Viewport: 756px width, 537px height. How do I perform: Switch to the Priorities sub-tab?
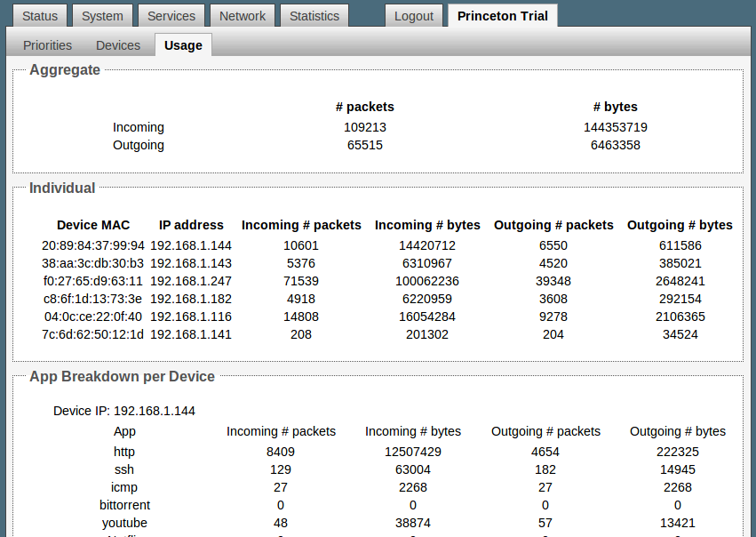(x=48, y=45)
